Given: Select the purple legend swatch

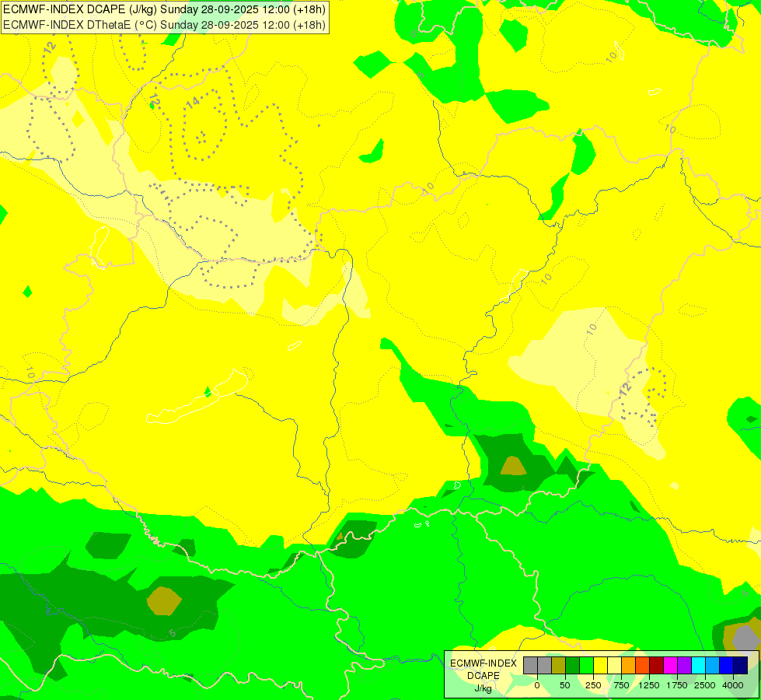Looking at the screenshot, I should click(x=684, y=665).
